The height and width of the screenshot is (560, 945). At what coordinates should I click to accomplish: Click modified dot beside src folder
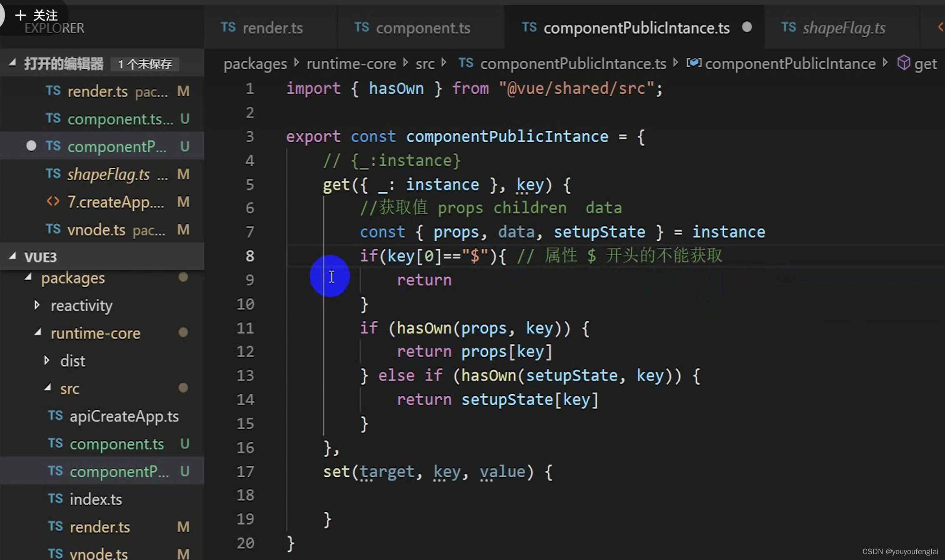click(183, 388)
